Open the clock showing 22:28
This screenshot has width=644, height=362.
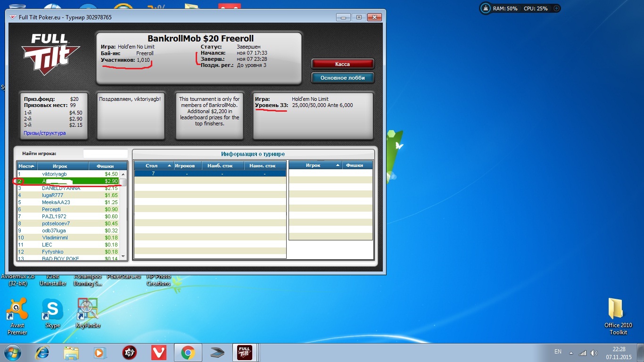tap(619, 353)
